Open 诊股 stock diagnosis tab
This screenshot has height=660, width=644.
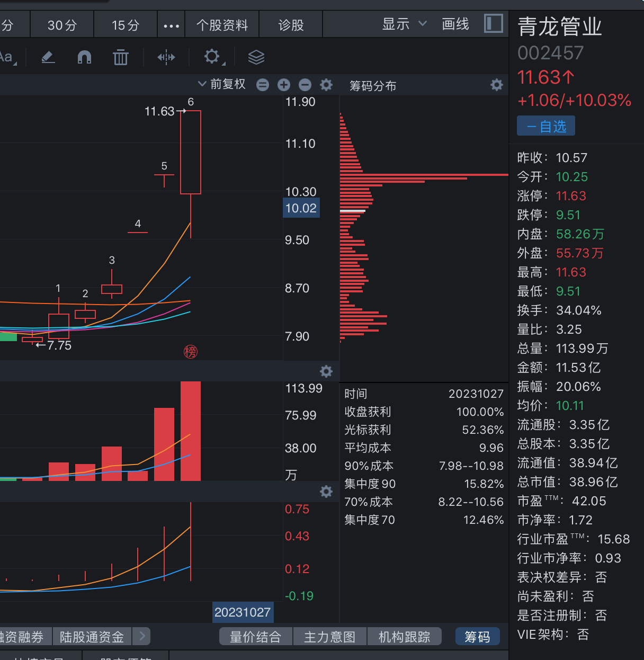291,25
